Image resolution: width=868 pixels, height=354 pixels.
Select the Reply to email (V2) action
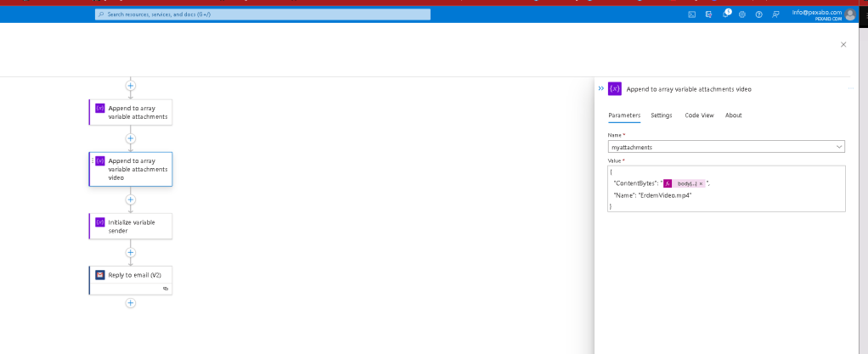(131, 280)
